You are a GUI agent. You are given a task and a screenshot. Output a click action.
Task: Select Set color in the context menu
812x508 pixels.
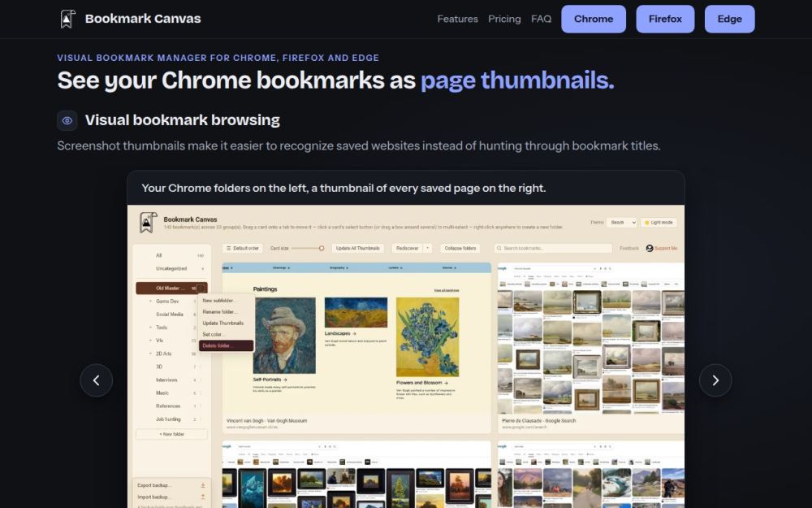[227, 334]
